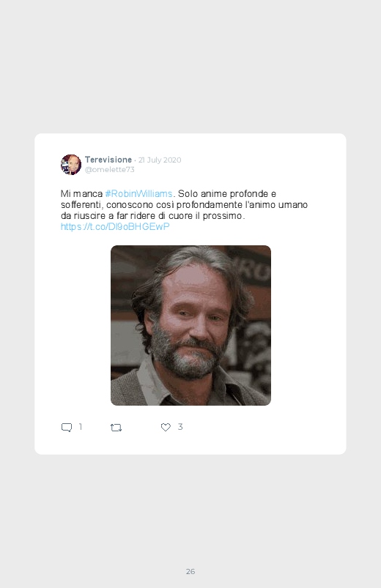Click the phrase "di cuore il prossimo"
The width and height of the screenshot is (381, 588).
click(x=201, y=215)
